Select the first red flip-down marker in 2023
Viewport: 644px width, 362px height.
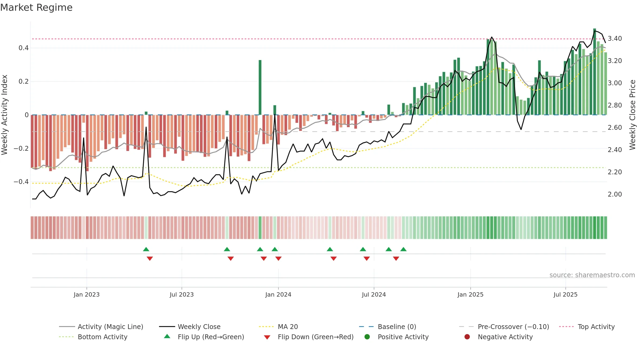[x=150, y=258]
